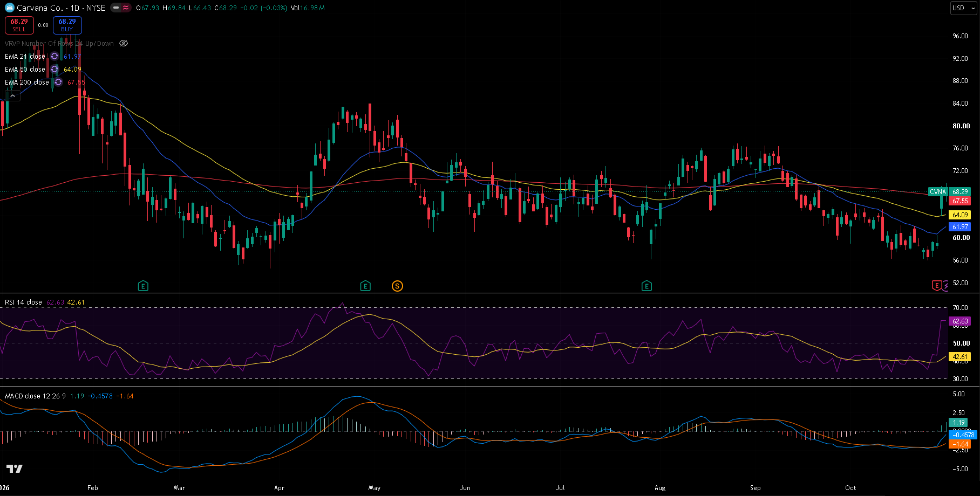Viewport: 980px width, 496px height.
Task: Click the yellow 42.61 RSI MA axis label
Action: (960, 356)
